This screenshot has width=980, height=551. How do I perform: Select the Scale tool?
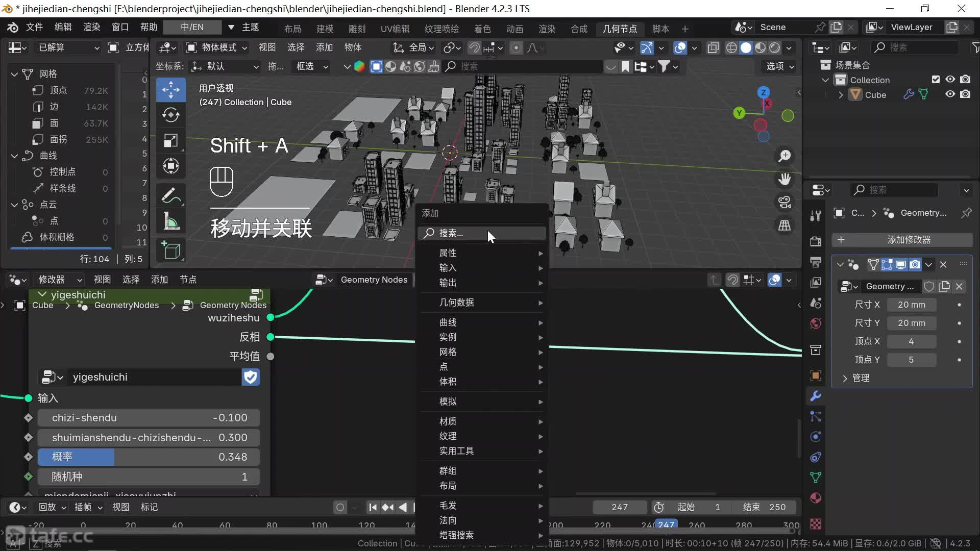coord(170,141)
